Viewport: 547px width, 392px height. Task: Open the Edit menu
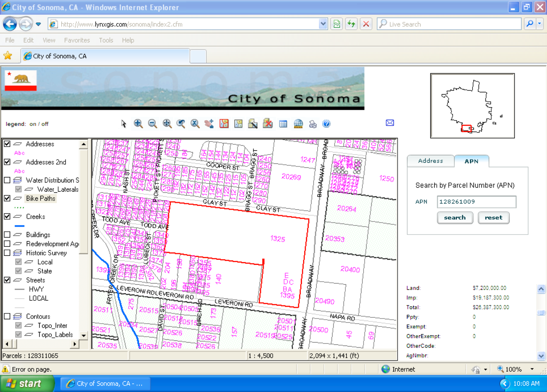(28, 40)
